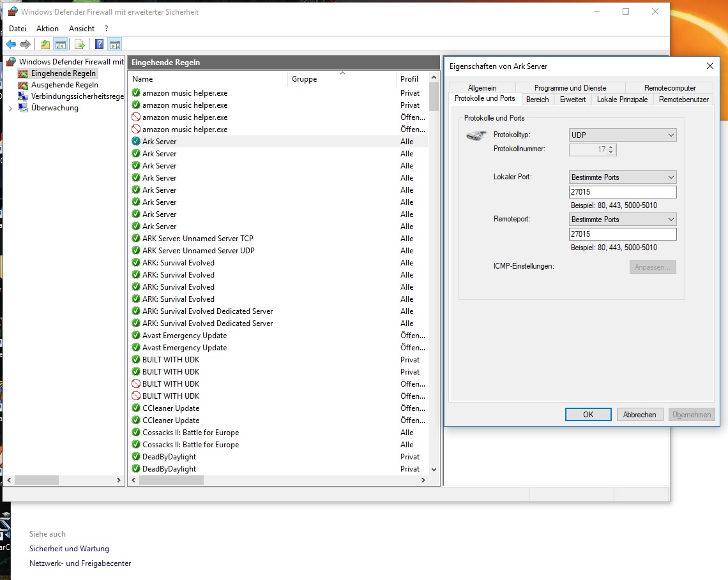Click the Eingehende Regeln brick icon
728x580 pixels.
pyautogui.click(x=23, y=73)
